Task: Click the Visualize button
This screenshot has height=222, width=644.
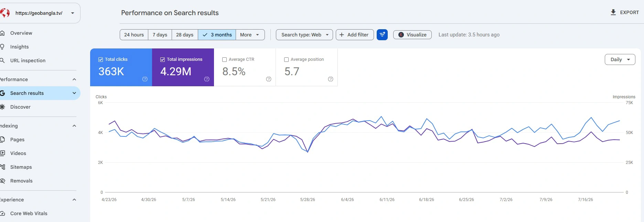Action: tap(412, 35)
